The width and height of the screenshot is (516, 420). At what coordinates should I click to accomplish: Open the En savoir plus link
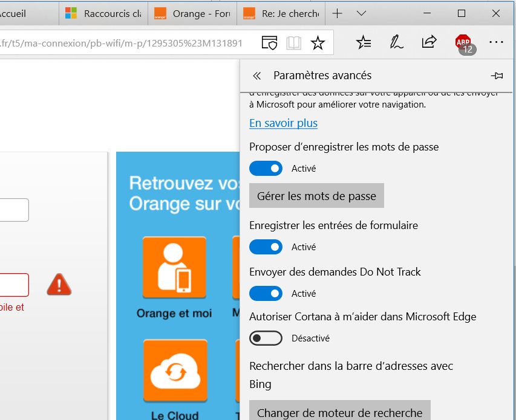(283, 123)
